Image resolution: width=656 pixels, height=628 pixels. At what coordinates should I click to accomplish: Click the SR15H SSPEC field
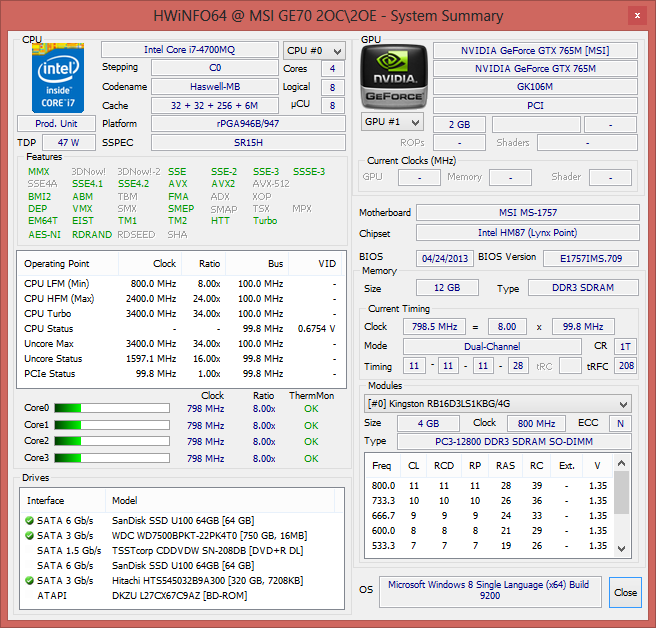248,143
